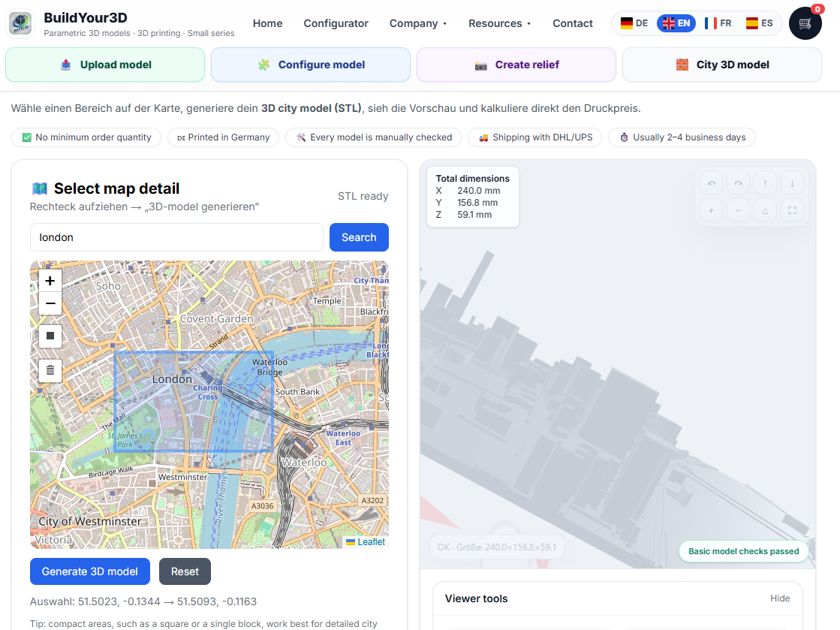Image resolution: width=840 pixels, height=630 pixels.
Task: Switch language to English (EN)
Action: coord(676,23)
